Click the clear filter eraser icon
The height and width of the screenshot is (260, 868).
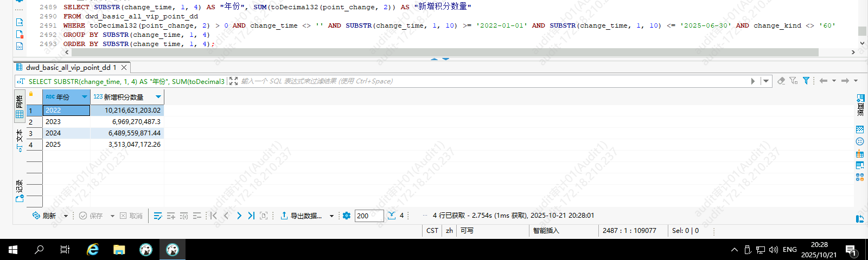point(781,81)
